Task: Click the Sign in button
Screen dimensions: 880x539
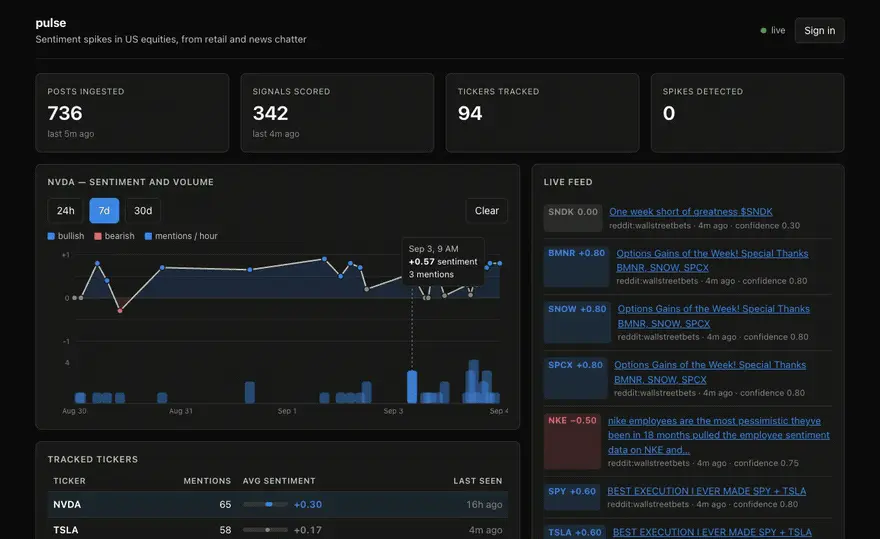Action: [x=819, y=30]
